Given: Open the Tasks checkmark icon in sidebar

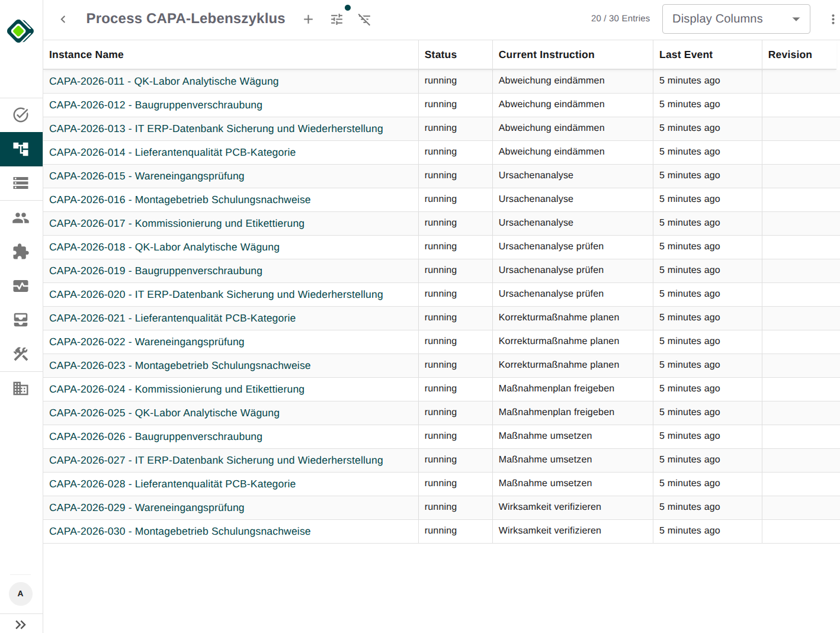Looking at the screenshot, I should tap(21, 115).
